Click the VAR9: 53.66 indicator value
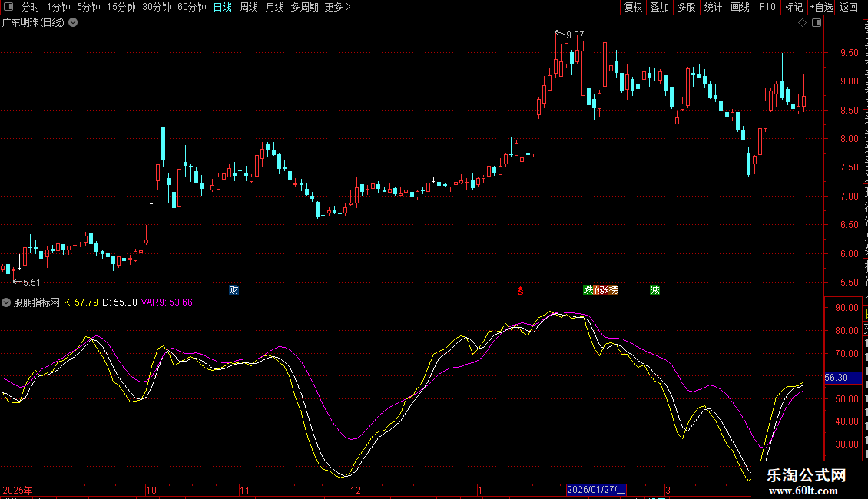868x499 pixels. point(167,302)
